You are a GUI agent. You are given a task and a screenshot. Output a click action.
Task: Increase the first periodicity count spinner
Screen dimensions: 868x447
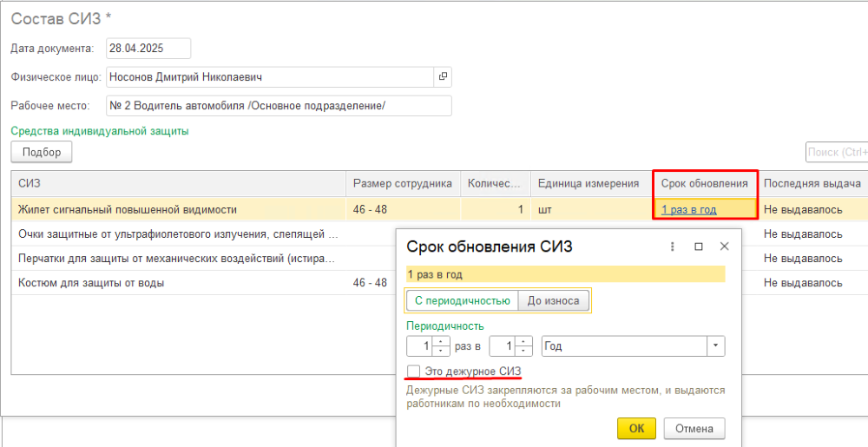click(x=441, y=342)
